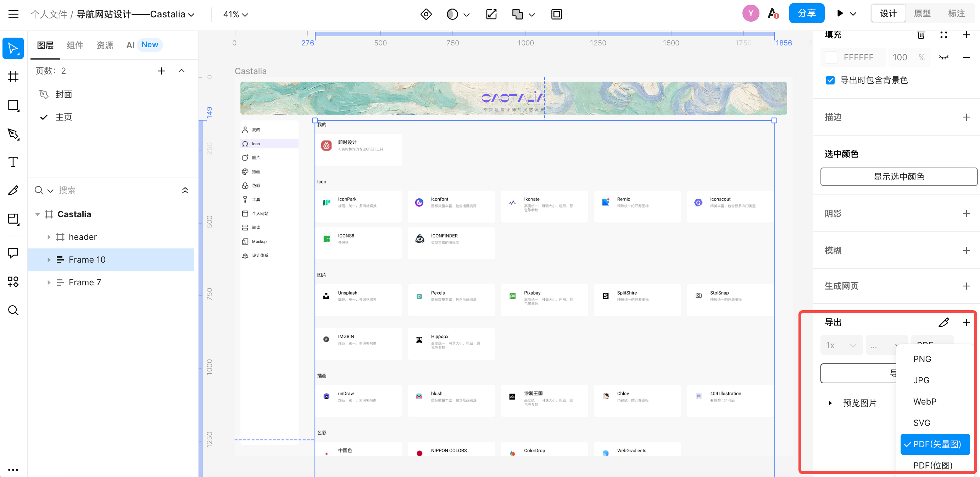
Task: Select the Pen tool
Action: (13, 134)
